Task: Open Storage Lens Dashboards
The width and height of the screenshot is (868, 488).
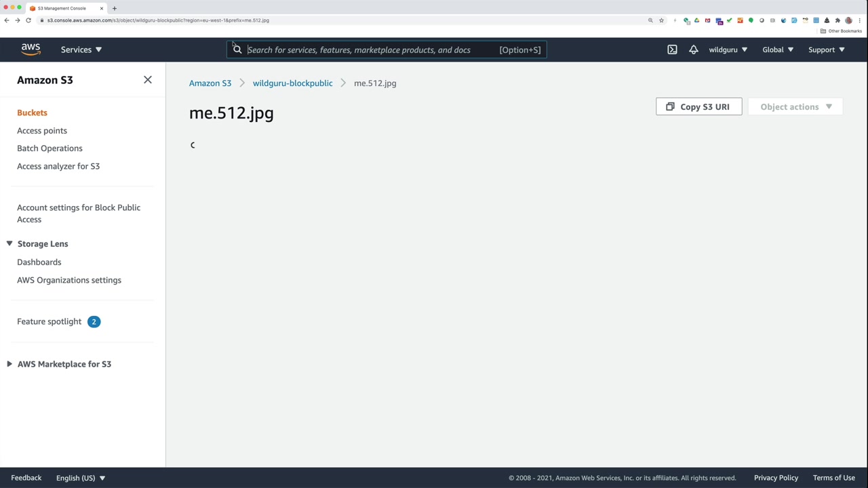Action: [x=39, y=262]
